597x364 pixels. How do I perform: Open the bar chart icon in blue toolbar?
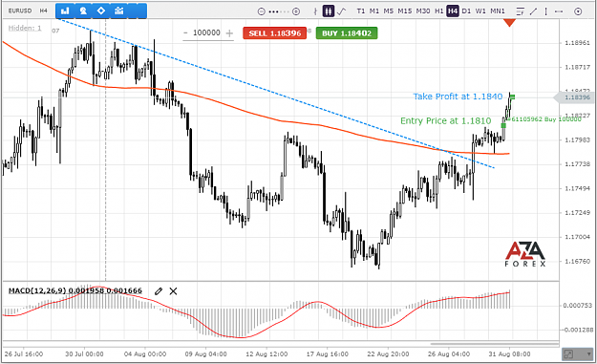[x=65, y=11]
